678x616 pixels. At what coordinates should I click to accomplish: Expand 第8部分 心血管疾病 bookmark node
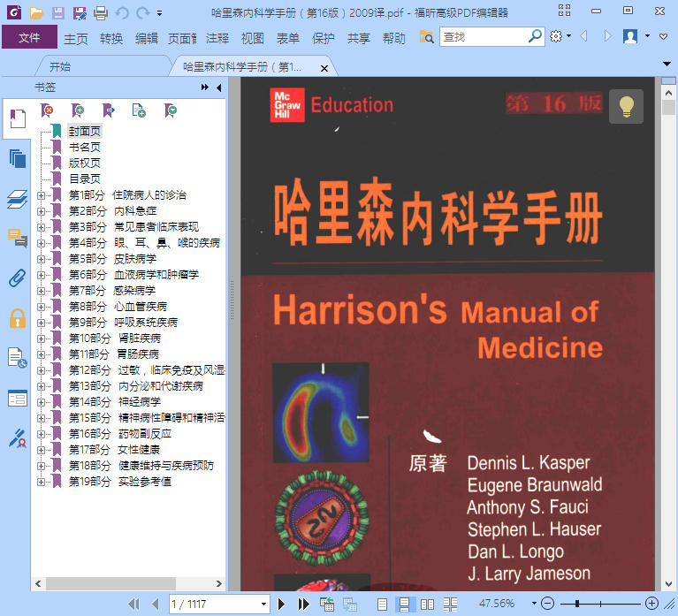(x=41, y=307)
